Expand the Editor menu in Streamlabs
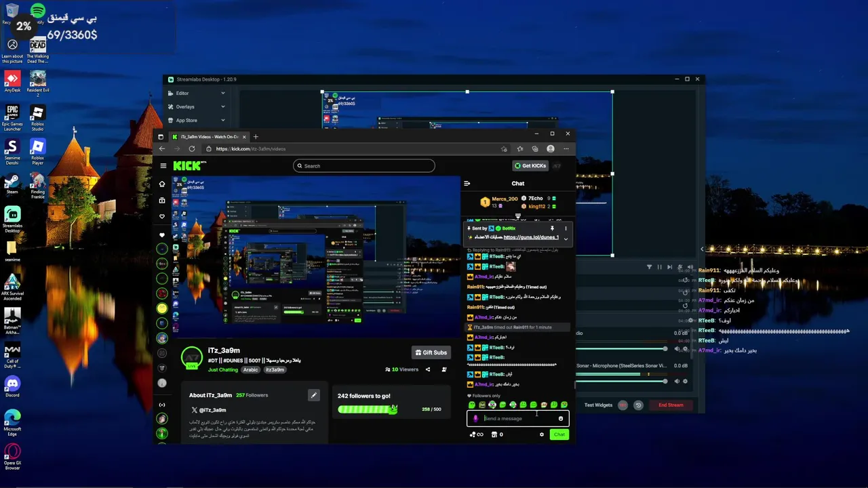Screen dimensions: 868x488 click(197, 93)
